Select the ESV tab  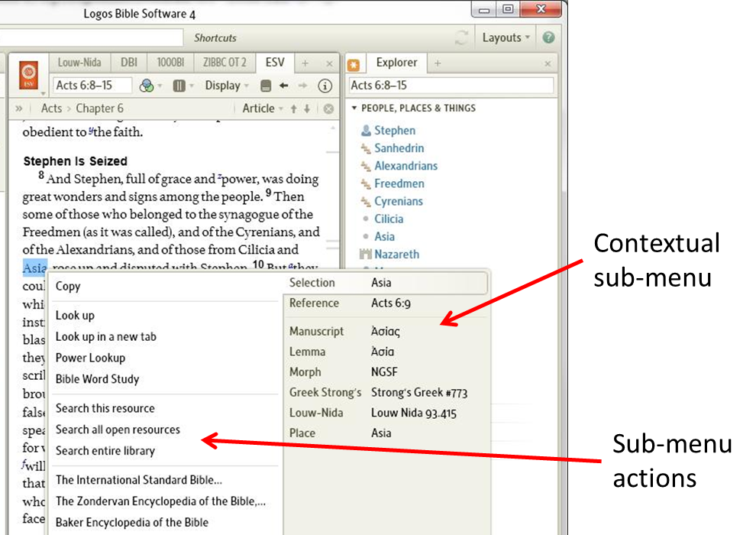point(275,63)
